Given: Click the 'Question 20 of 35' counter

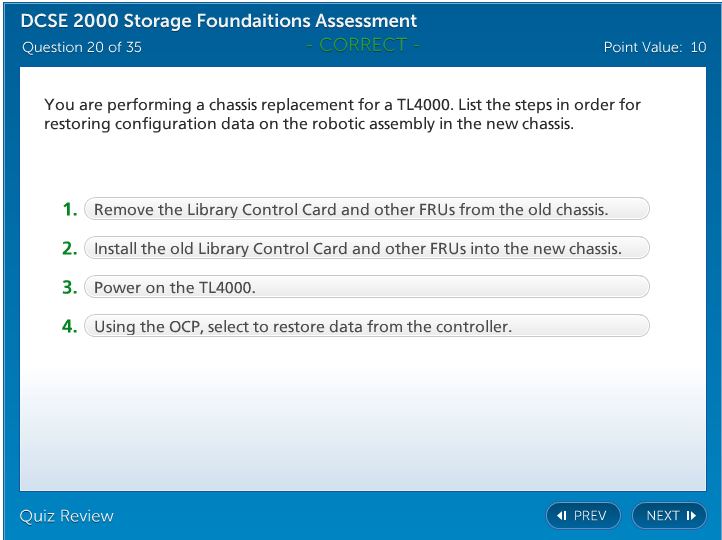Looking at the screenshot, I should [x=81, y=47].
